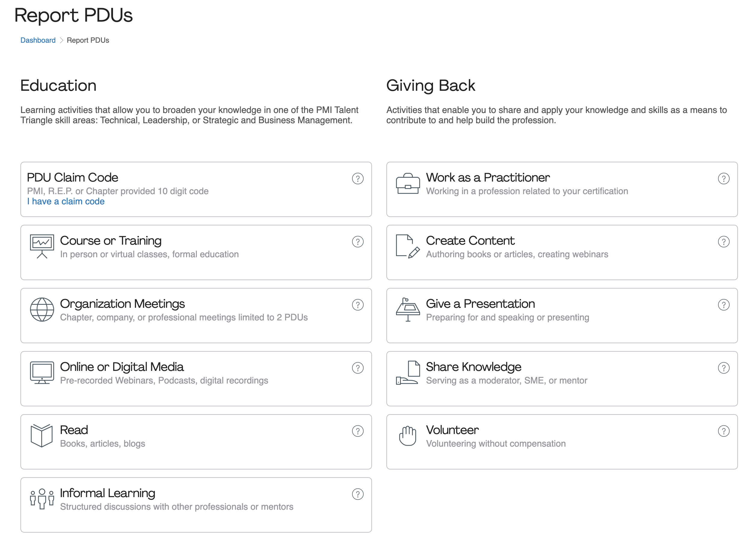Click the Read open book icon
756x544 pixels.
point(42,435)
